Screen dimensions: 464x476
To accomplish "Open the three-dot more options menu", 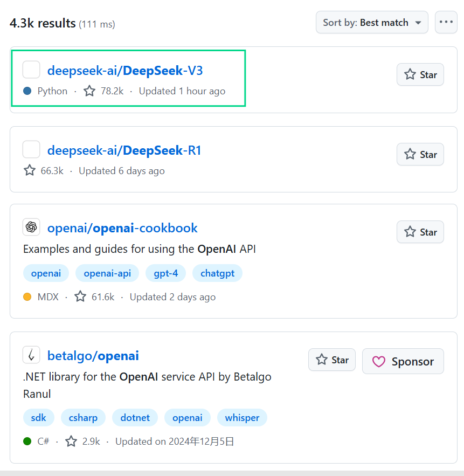I will coord(446,22).
